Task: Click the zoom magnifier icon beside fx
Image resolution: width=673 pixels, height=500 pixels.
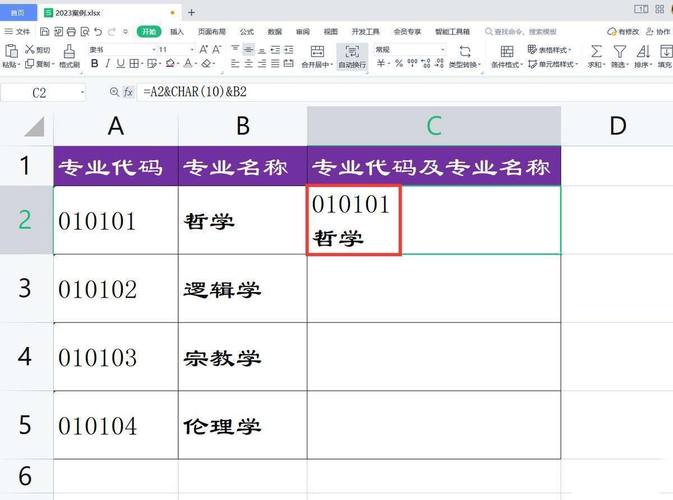Action: pos(114,92)
